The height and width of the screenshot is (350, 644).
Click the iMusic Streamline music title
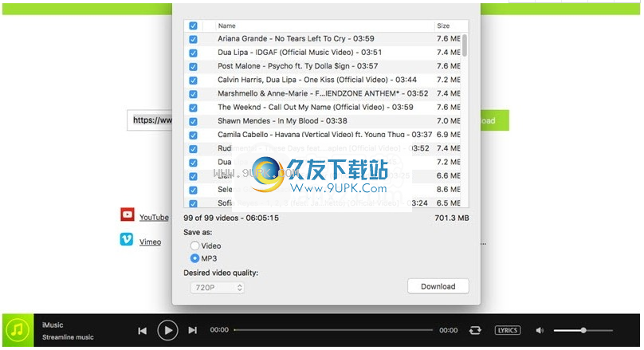coord(68,331)
